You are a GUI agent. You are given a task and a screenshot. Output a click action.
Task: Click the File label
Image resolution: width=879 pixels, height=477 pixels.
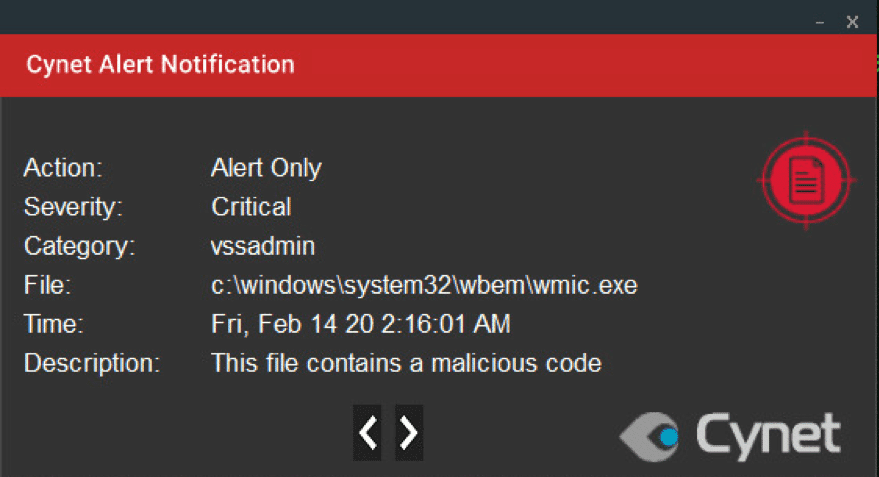(48, 285)
